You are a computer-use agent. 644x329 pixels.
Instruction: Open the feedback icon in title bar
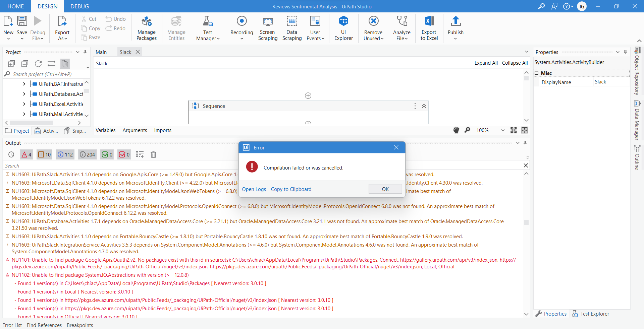pos(555,6)
